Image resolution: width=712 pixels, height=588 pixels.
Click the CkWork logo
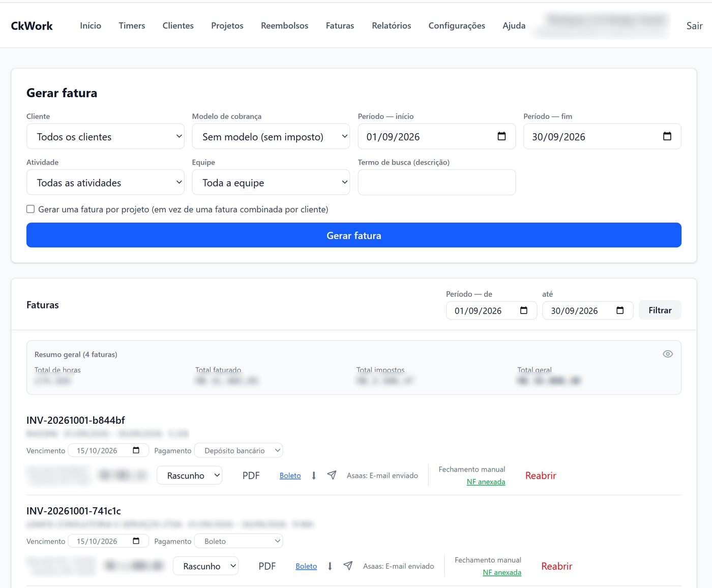(32, 26)
